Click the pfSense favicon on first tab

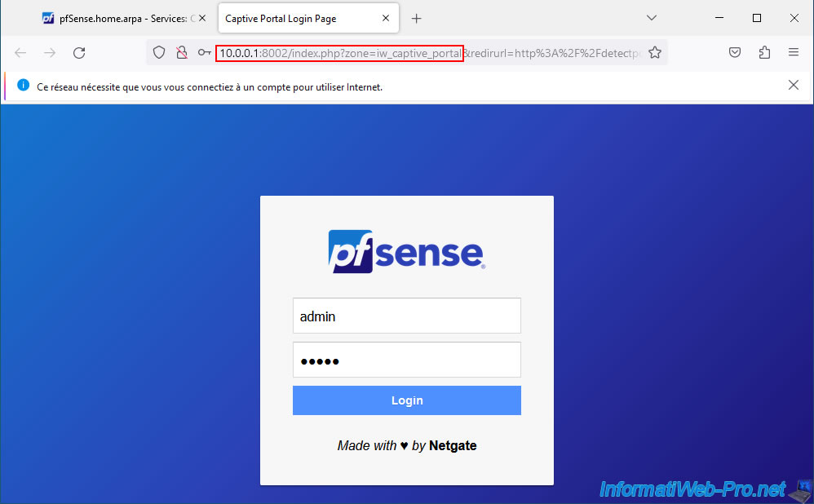48,18
